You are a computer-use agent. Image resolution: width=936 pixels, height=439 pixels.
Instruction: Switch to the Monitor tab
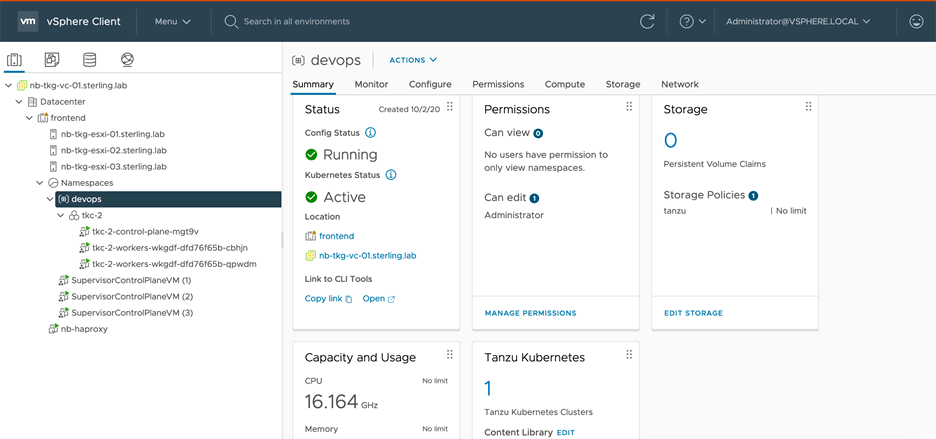(371, 85)
